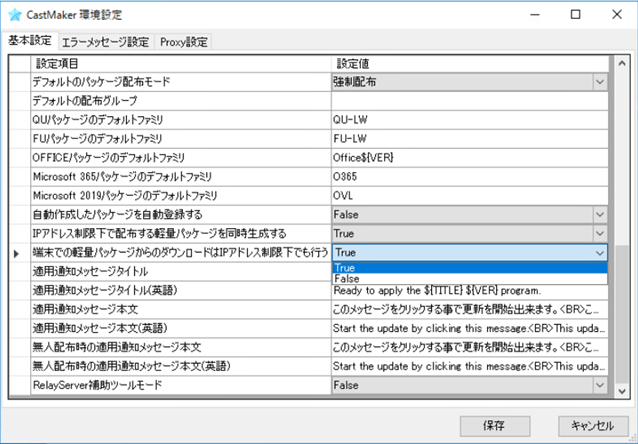The height and width of the screenshot is (444, 638).
Task: Click the scrollbar down arrow
Action: click(x=622, y=392)
